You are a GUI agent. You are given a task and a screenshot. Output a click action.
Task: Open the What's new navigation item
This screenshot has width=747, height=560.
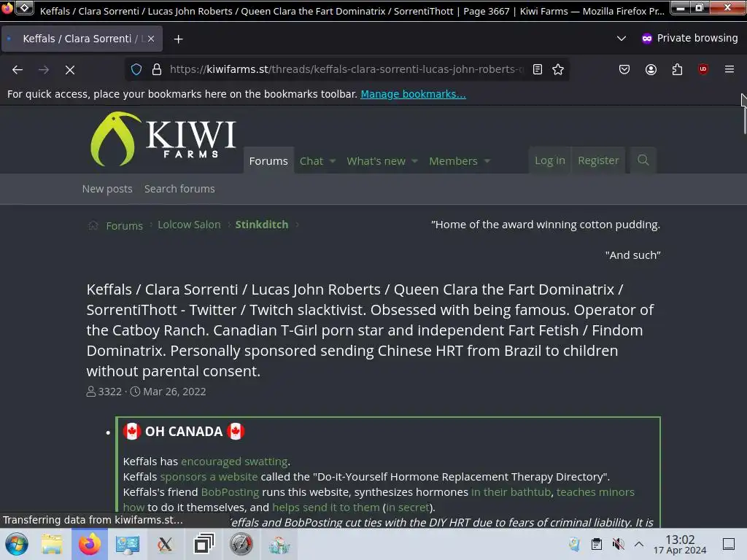click(376, 161)
